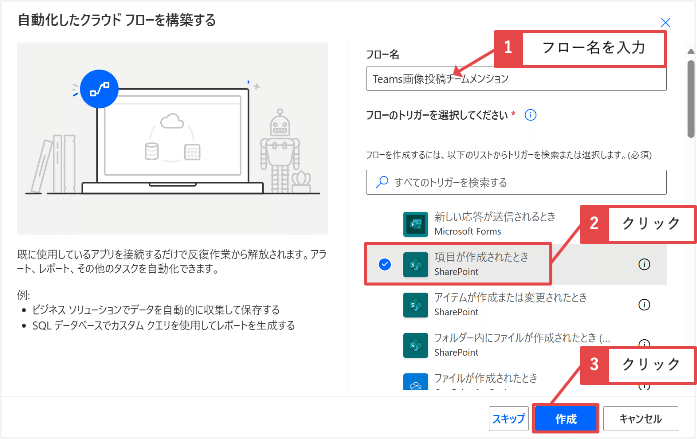Image resolution: width=697 pixels, height=439 pixels.
Task: Show info for アイテムが作成または変更されたとき
Action: pos(644,305)
